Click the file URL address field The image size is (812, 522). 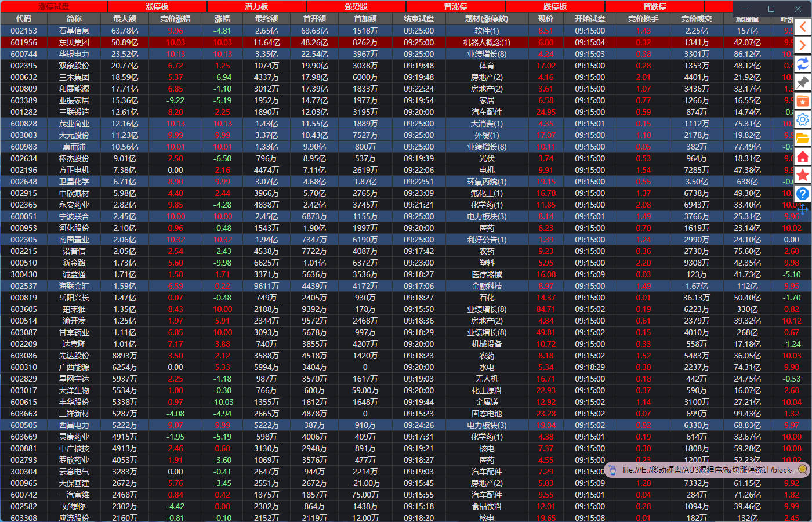pos(707,470)
